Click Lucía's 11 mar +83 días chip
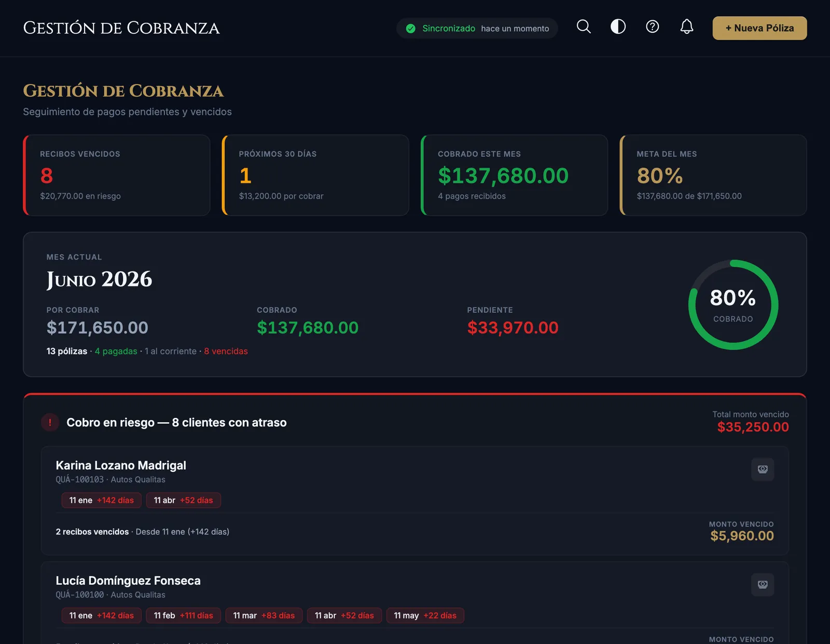Screen dimensions: 830x644 [x=264, y=615]
